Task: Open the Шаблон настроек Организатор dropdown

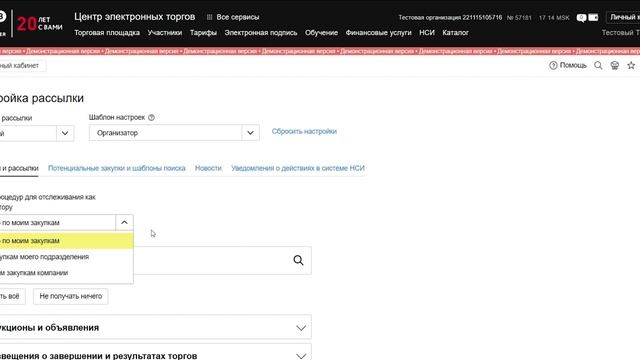Action: pos(174,133)
